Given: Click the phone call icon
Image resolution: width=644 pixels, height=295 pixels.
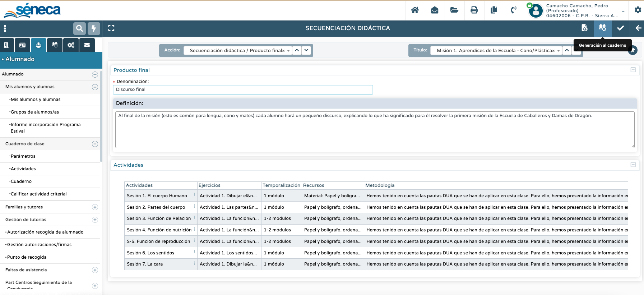Looking at the screenshot, I should click(514, 10).
